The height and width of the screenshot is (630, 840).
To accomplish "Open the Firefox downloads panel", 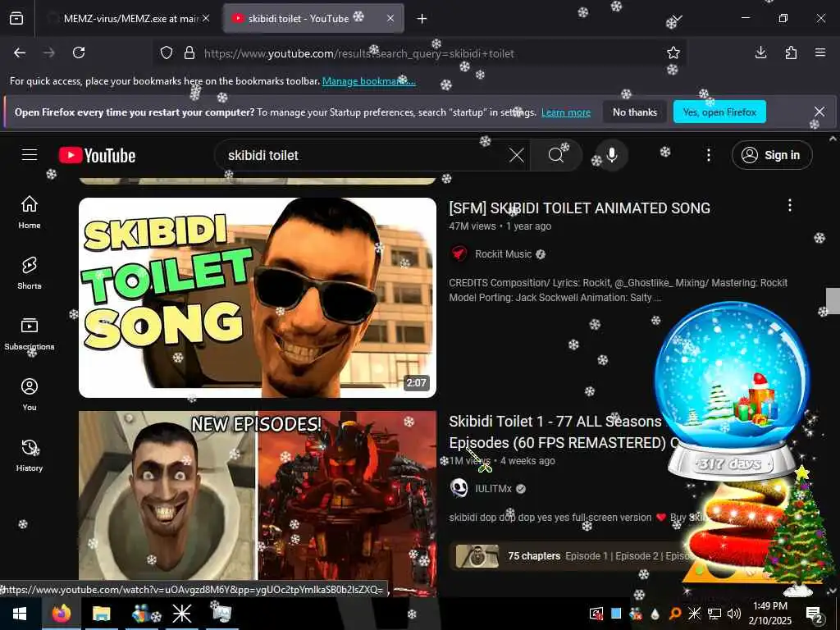I will tap(760, 52).
